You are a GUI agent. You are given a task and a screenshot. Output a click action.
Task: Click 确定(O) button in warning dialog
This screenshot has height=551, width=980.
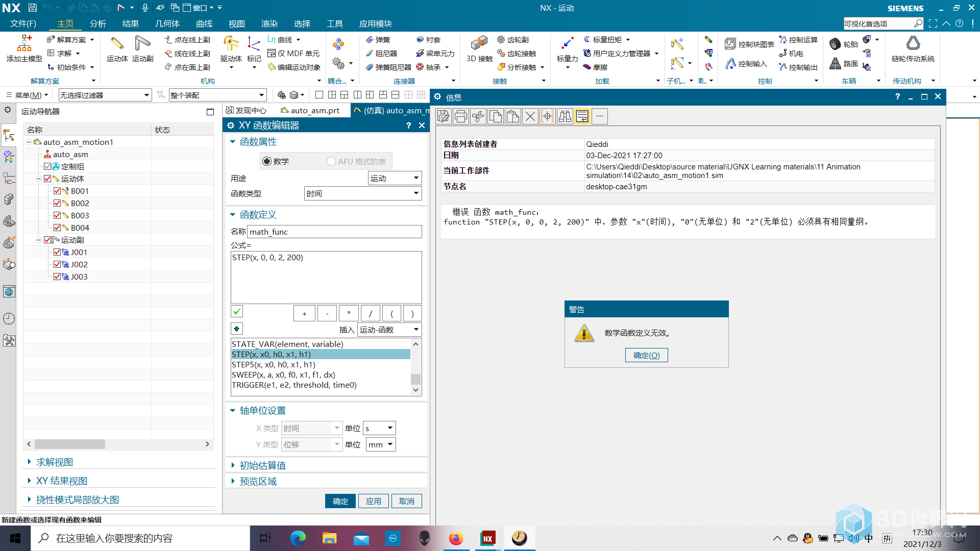click(x=646, y=355)
